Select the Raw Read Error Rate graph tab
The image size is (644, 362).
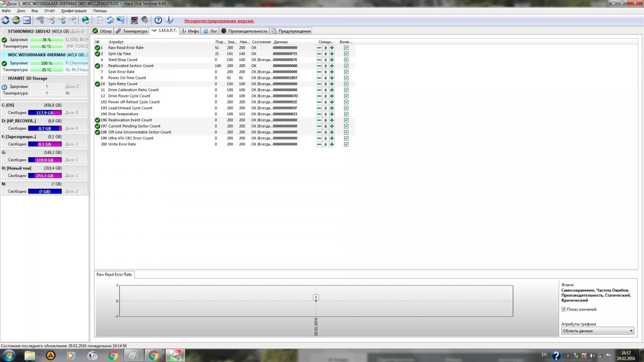pos(114,274)
